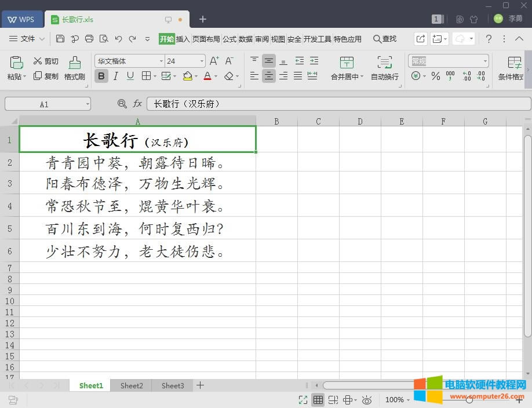Toggle bold formatting off
Screen dimensions: 532x408
[x=101, y=76]
